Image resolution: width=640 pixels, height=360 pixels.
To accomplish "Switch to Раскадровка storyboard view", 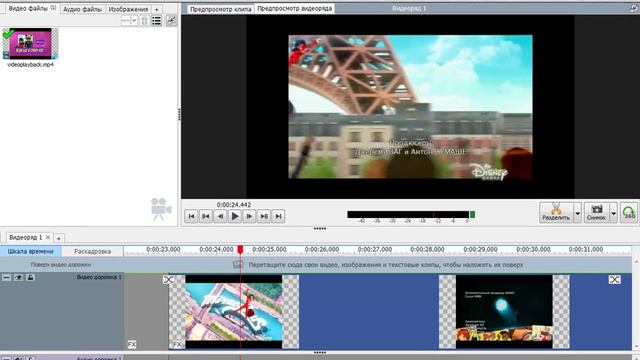I will (x=93, y=251).
